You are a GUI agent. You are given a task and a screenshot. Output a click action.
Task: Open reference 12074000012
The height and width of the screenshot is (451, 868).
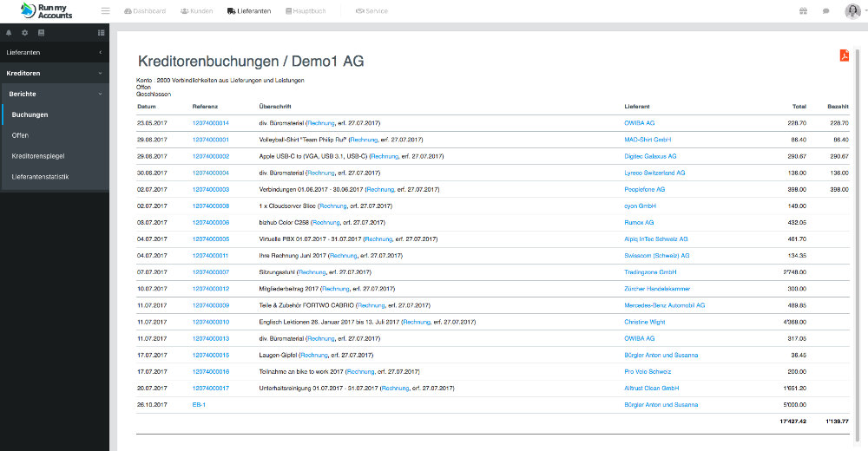click(x=210, y=289)
